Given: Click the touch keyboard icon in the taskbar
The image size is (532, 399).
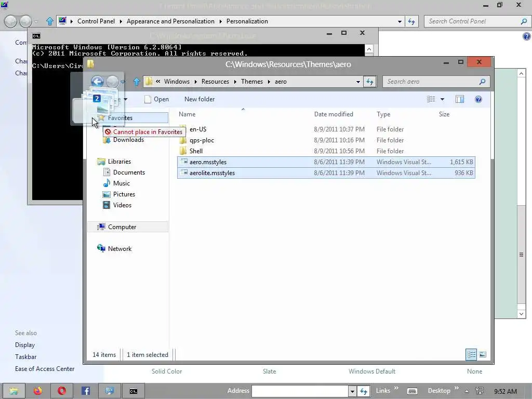Looking at the screenshot, I should [x=412, y=391].
